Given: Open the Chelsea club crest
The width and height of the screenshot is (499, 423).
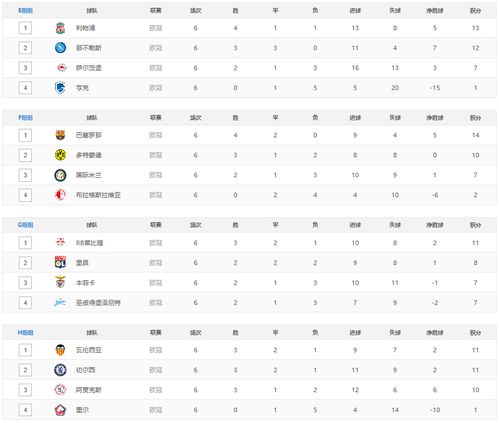Looking at the screenshot, I should click(60, 370).
